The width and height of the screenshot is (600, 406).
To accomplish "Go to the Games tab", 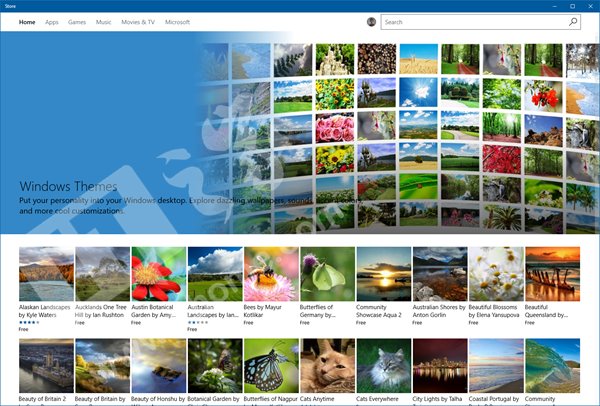I will point(77,21).
